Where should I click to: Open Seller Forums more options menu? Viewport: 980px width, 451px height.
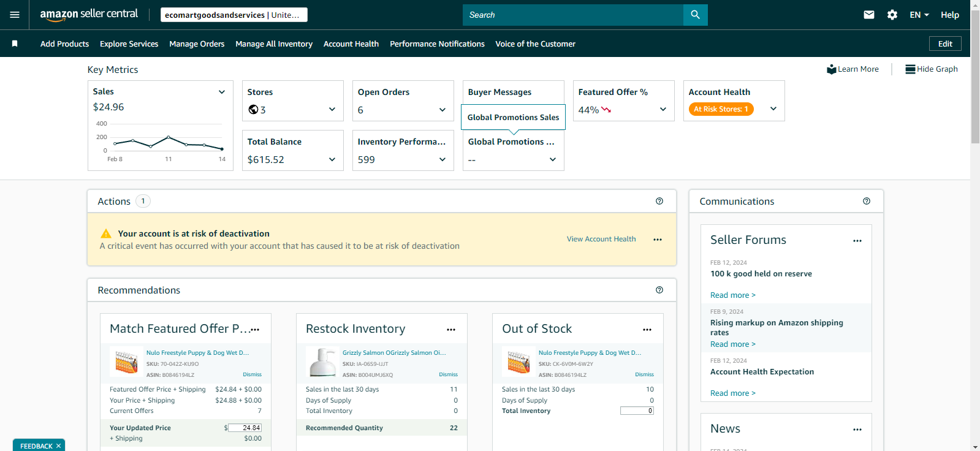click(x=857, y=241)
